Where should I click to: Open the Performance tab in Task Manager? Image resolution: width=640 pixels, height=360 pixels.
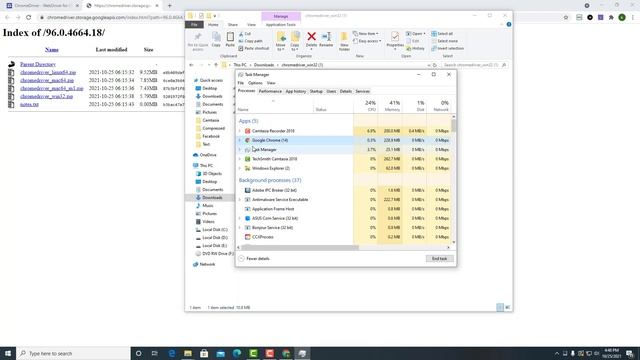270,91
